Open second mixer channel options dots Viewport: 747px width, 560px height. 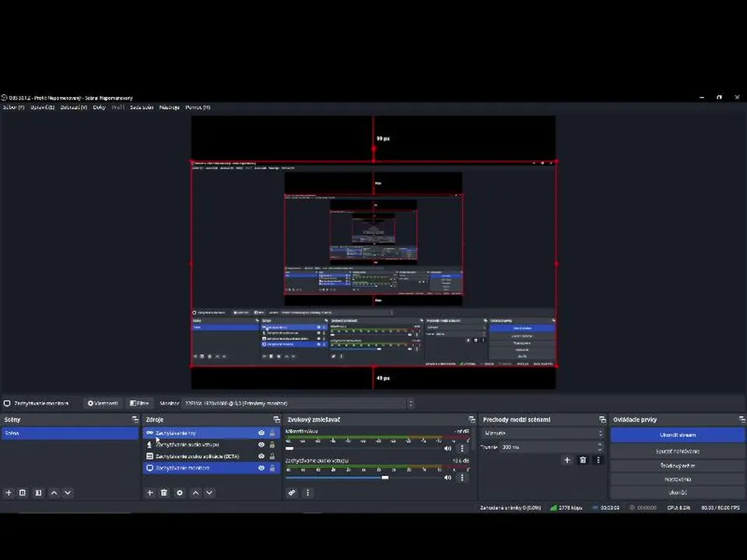pos(461,478)
